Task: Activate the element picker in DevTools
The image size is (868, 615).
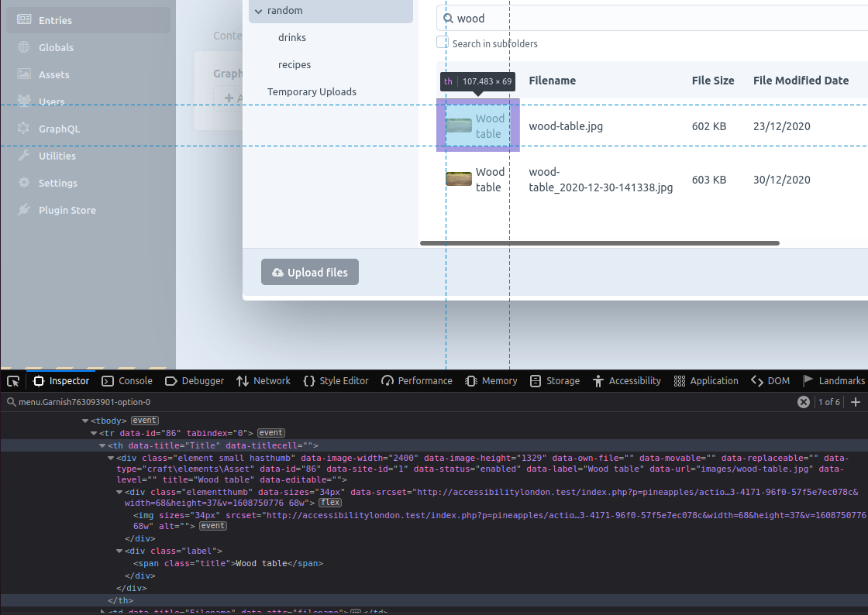Action: 12,380
